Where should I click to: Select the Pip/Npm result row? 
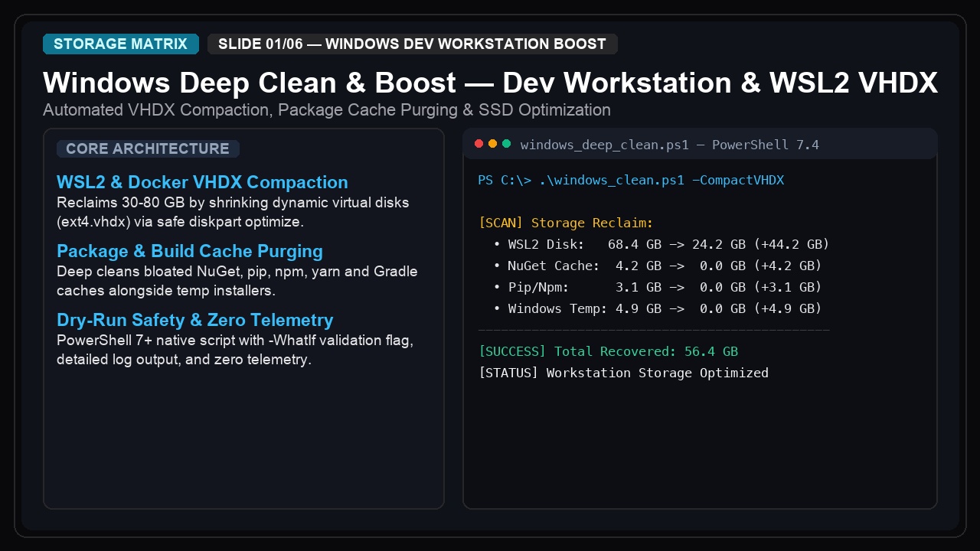coord(658,288)
